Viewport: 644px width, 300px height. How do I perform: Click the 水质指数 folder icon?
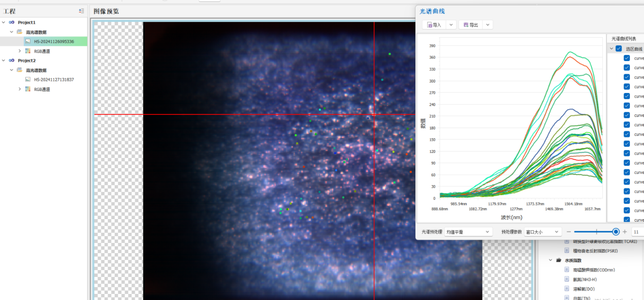point(558,260)
